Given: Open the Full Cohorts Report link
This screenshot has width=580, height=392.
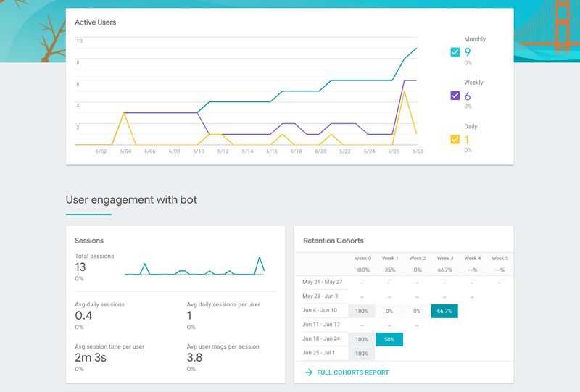Looking at the screenshot, I should click(x=355, y=372).
